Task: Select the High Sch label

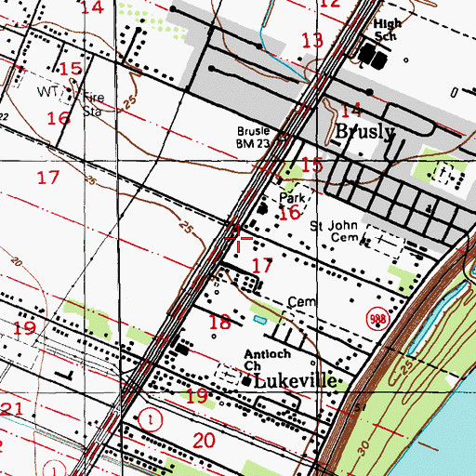Action: pyautogui.click(x=387, y=30)
